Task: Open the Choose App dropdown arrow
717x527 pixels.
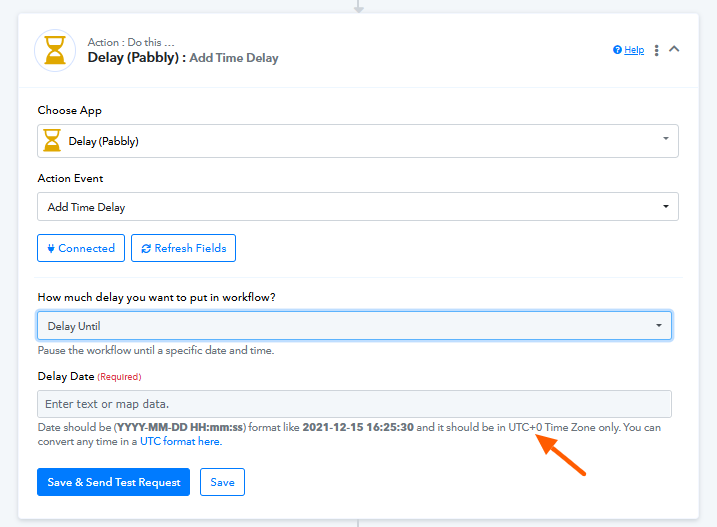Action: [666, 140]
